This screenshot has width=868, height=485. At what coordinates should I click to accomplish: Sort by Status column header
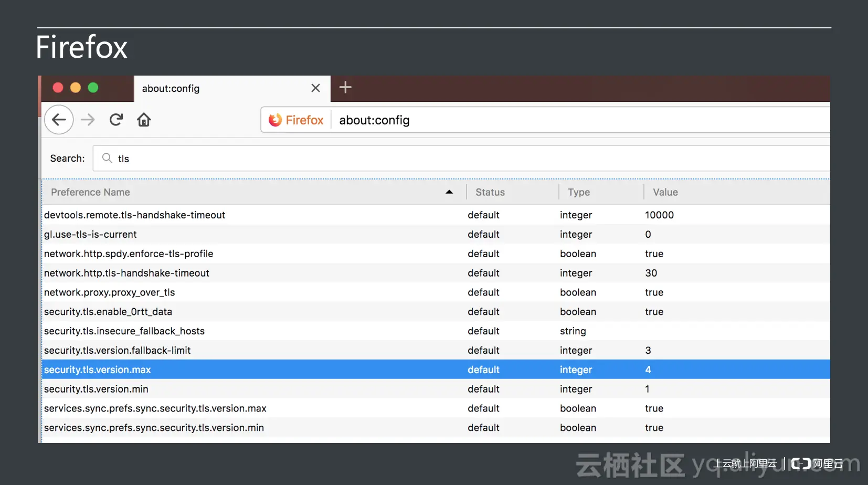[490, 192]
